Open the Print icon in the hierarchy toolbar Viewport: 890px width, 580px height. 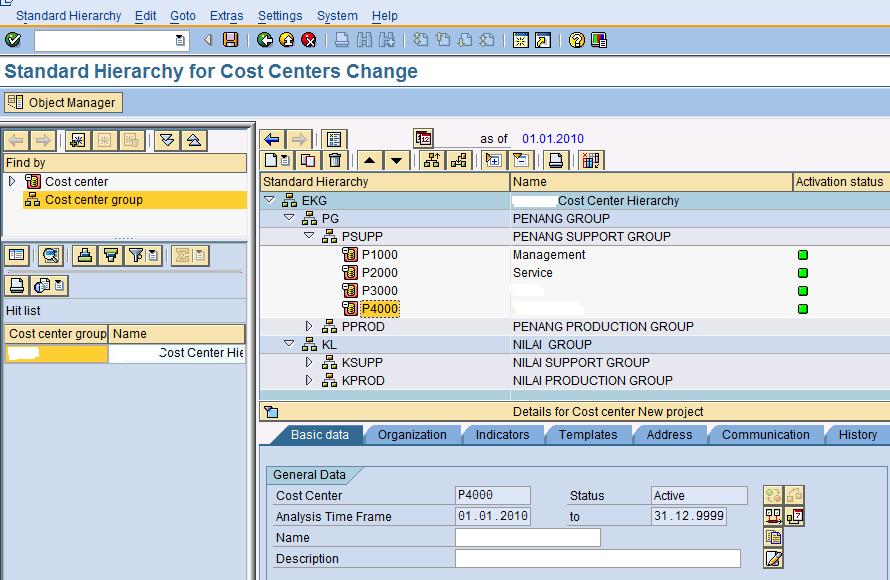(x=555, y=161)
